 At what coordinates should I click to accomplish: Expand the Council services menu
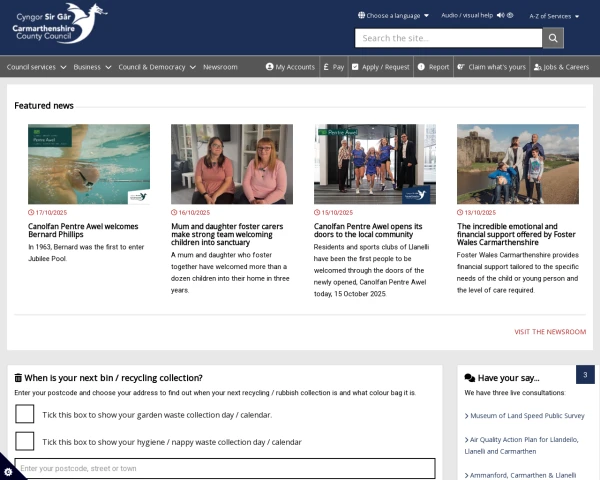[x=36, y=67]
